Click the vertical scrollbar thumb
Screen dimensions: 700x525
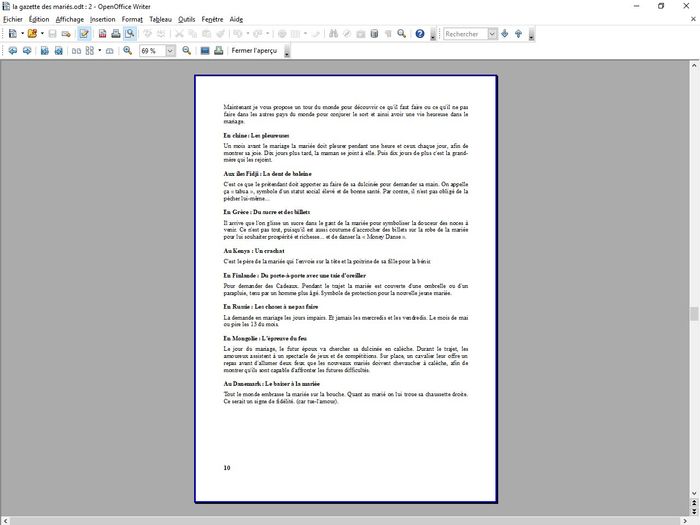pyautogui.click(x=694, y=314)
